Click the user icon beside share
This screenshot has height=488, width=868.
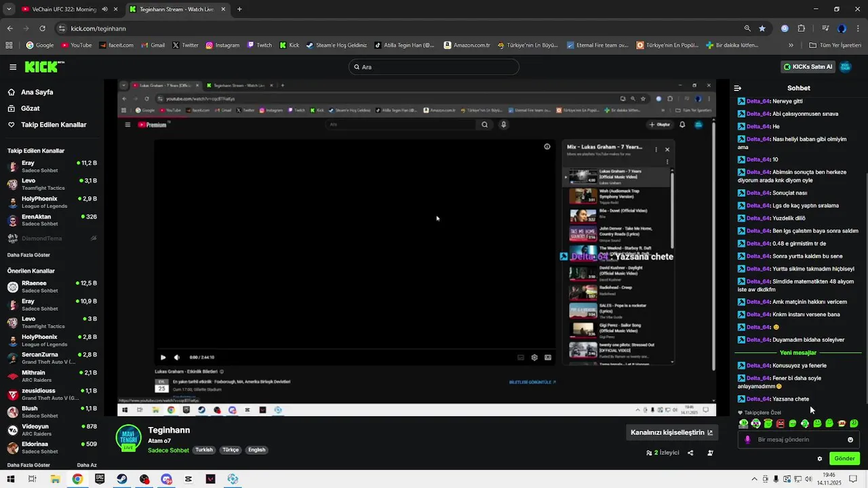click(710, 453)
